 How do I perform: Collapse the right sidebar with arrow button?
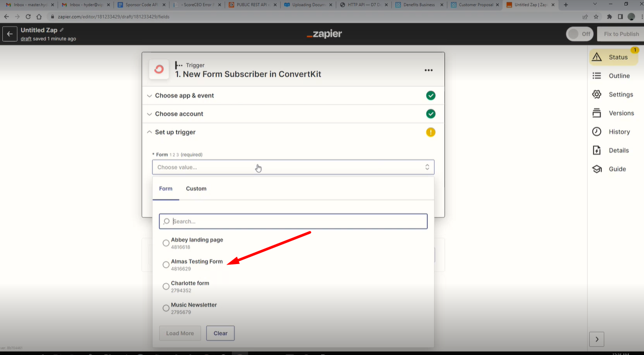[597, 339]
